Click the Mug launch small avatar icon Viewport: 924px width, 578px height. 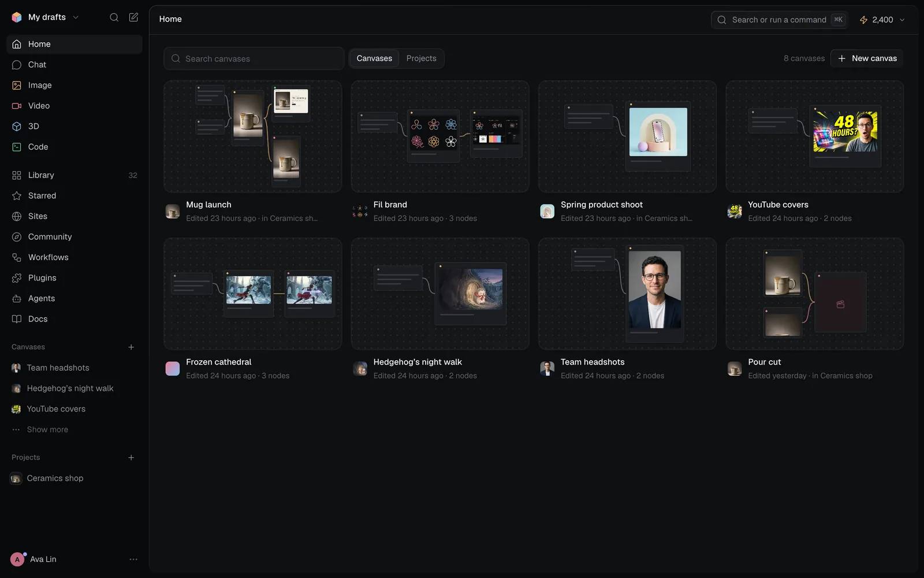click(173, 212)
